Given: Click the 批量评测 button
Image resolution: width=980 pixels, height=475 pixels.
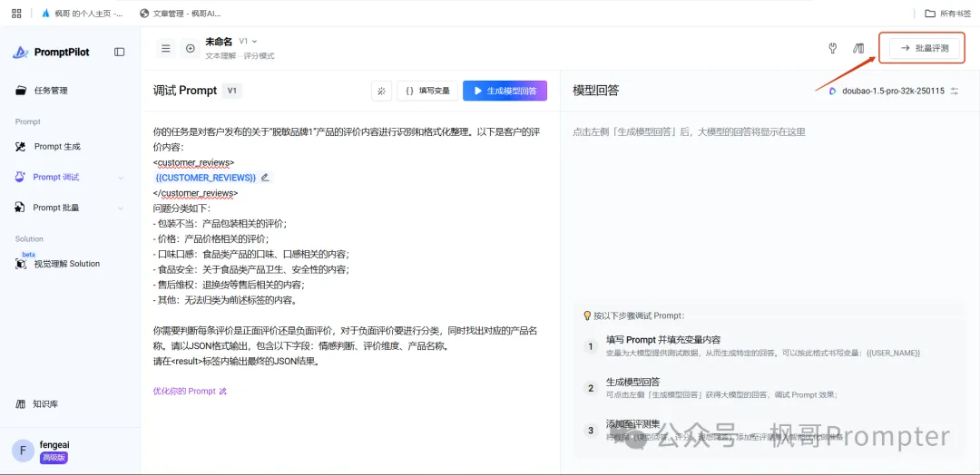Looking at the screenshot, I should tap(925, 48).
